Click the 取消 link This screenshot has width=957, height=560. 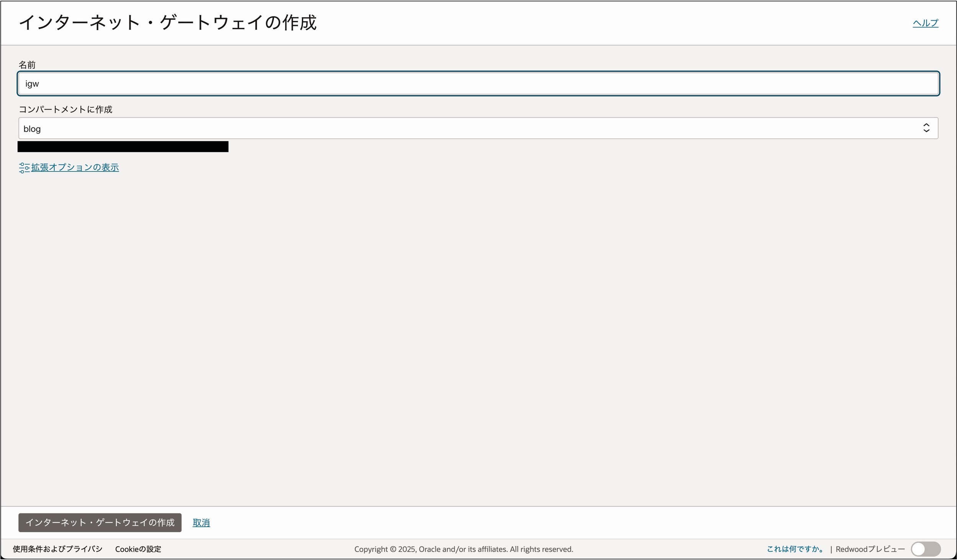[x=201, y=522]
